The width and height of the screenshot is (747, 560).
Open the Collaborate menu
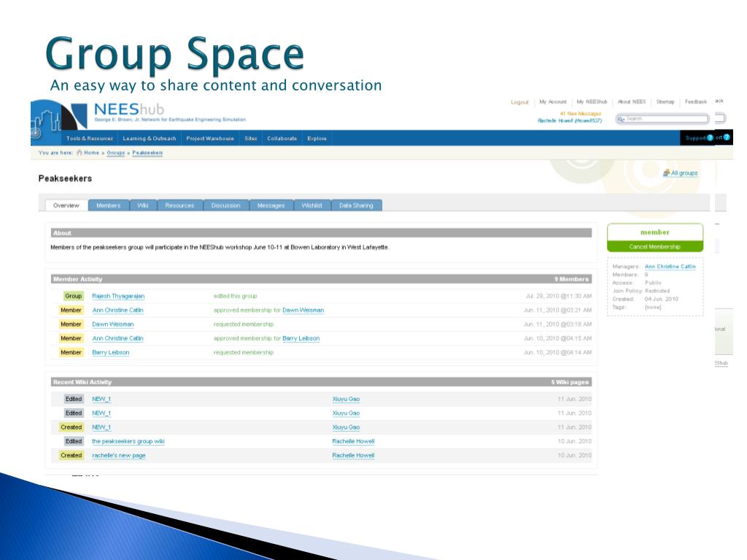pyautogui.click(x=282, y=139)
